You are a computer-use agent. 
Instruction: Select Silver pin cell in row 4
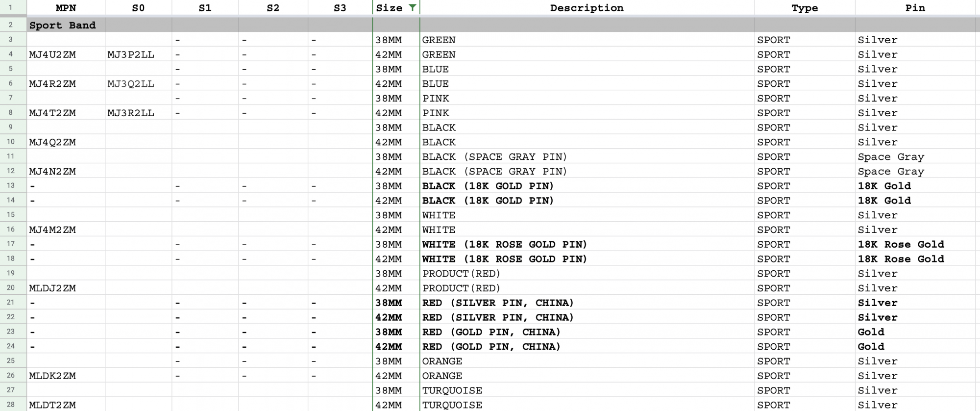(915, 54)
